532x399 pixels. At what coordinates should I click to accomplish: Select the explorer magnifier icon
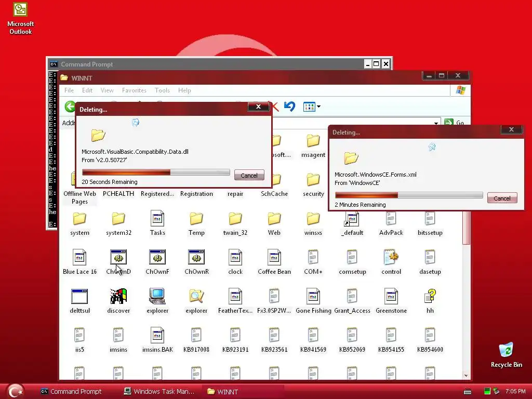pos(196,296)
